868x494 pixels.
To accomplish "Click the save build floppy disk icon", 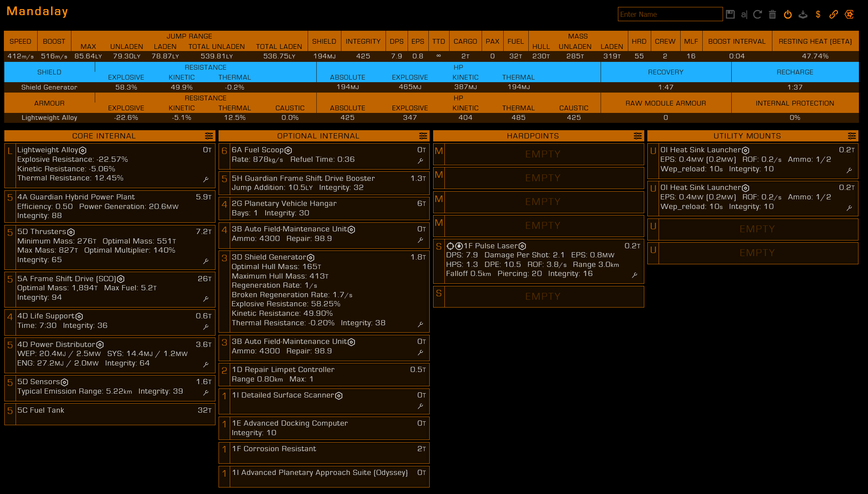I will 730,14.
